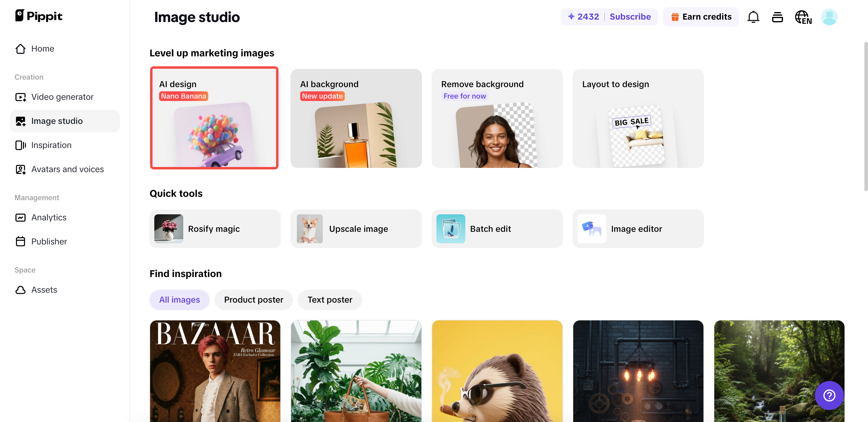Click the stacked cards icon in header
The width and height of the screenshot is (868, 422).
point(777,17)
